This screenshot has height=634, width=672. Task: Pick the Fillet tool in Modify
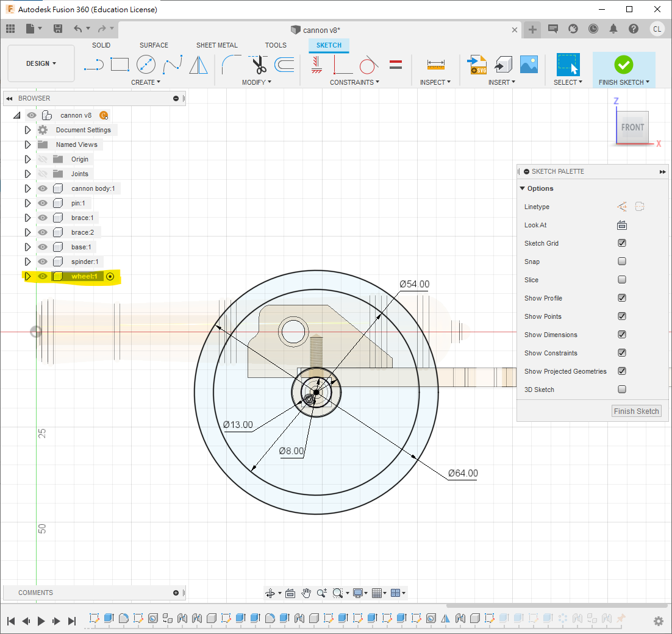231,64
